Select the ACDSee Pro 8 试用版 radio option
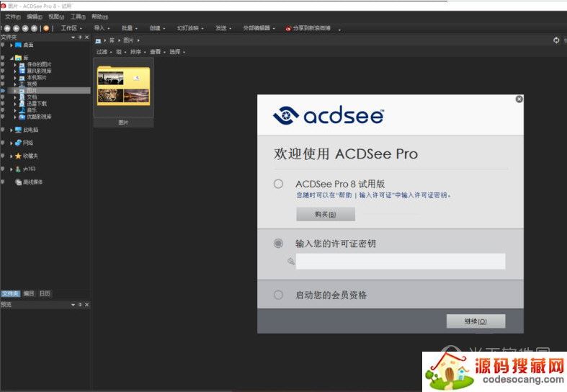Viewport: 567px width, 392px height. pos(278,184)
